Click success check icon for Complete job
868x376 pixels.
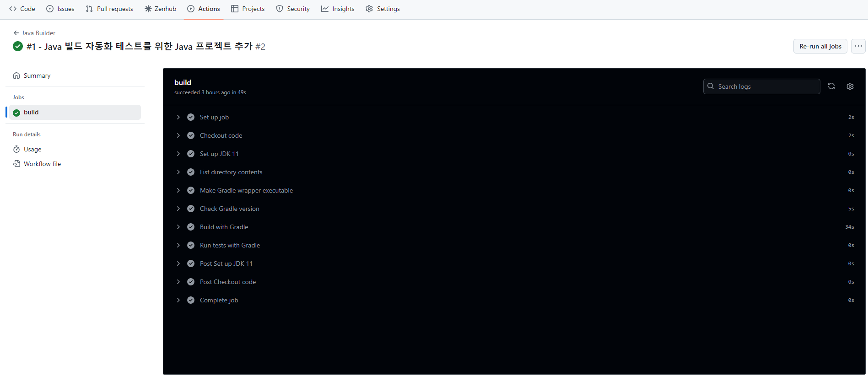tap(191, 300)
